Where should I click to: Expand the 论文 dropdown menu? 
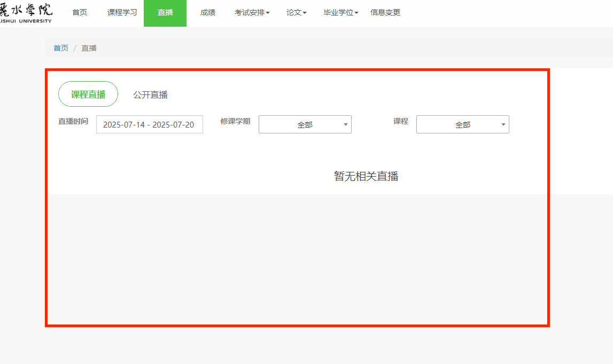click(x=296, y=13)
